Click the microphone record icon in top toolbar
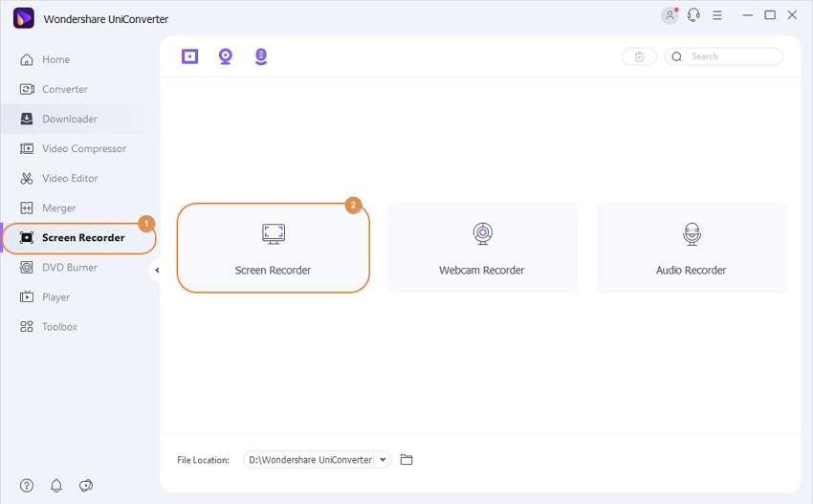 click(x=261, y=56)
